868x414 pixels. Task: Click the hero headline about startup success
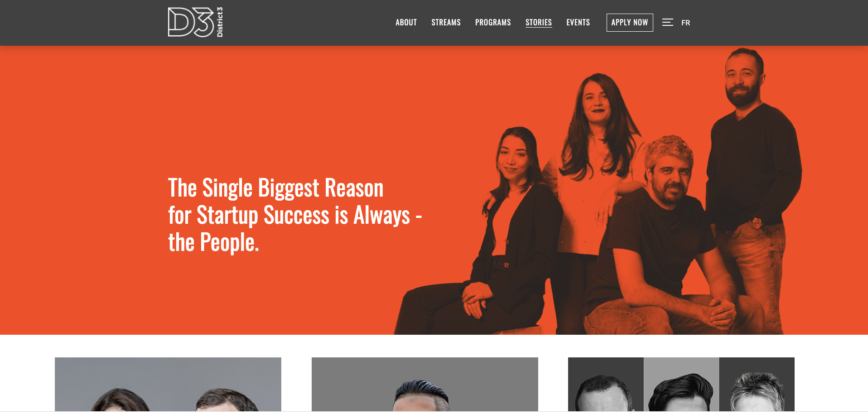click(295, 215)
